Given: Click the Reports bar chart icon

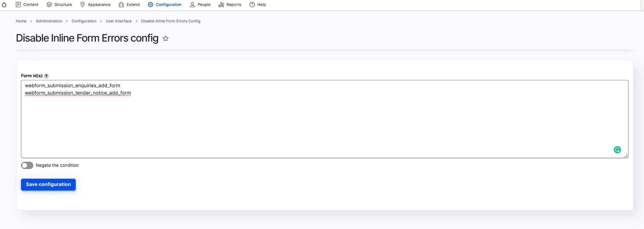Looking at the screenshot, I should coord(221,5).
